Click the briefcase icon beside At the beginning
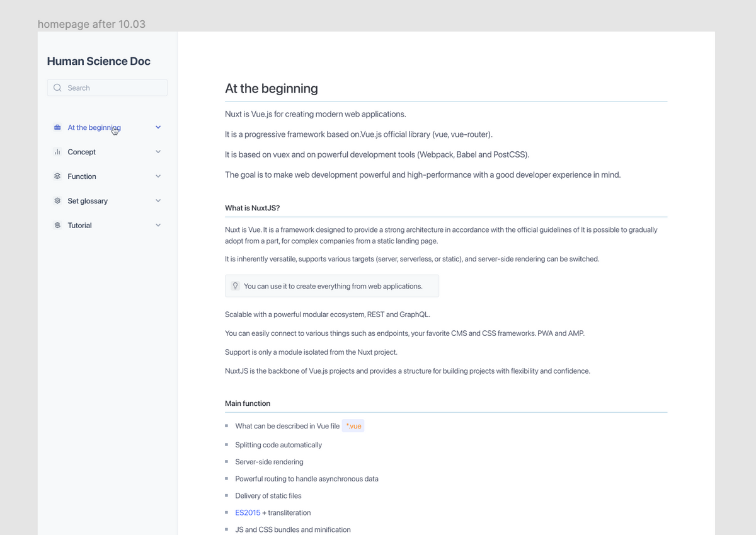This screenshot has height=535, width=756. tap(57, 127)
